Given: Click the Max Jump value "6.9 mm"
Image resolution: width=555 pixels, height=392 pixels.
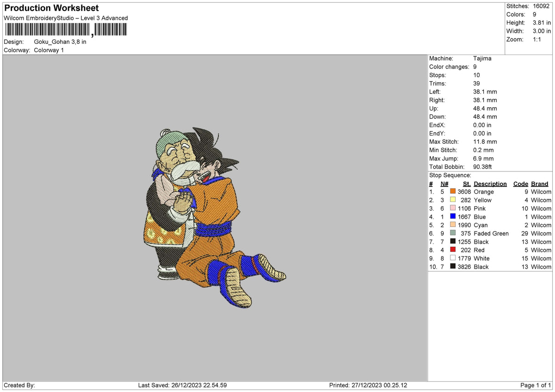Looking at the screenshot, I should tap(483, 158).
